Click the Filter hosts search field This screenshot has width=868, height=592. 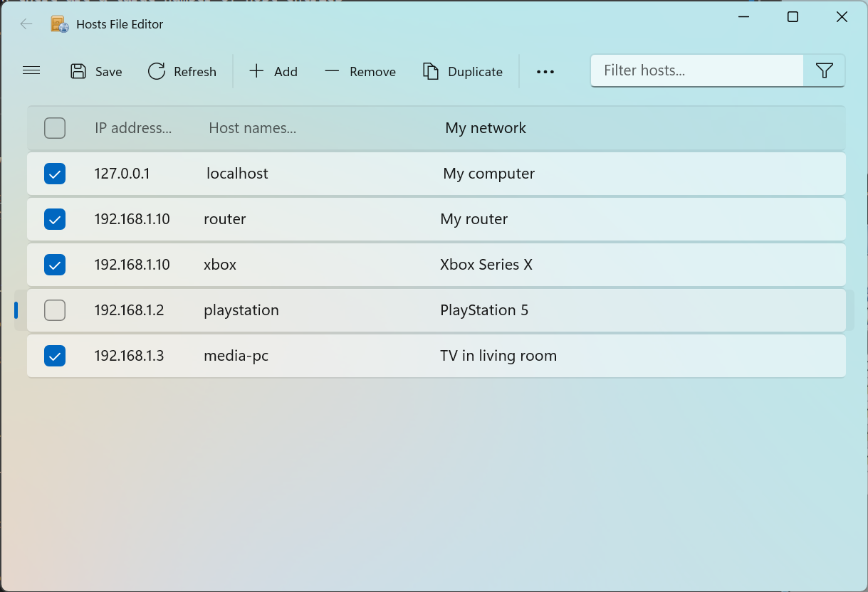(697, 70)
